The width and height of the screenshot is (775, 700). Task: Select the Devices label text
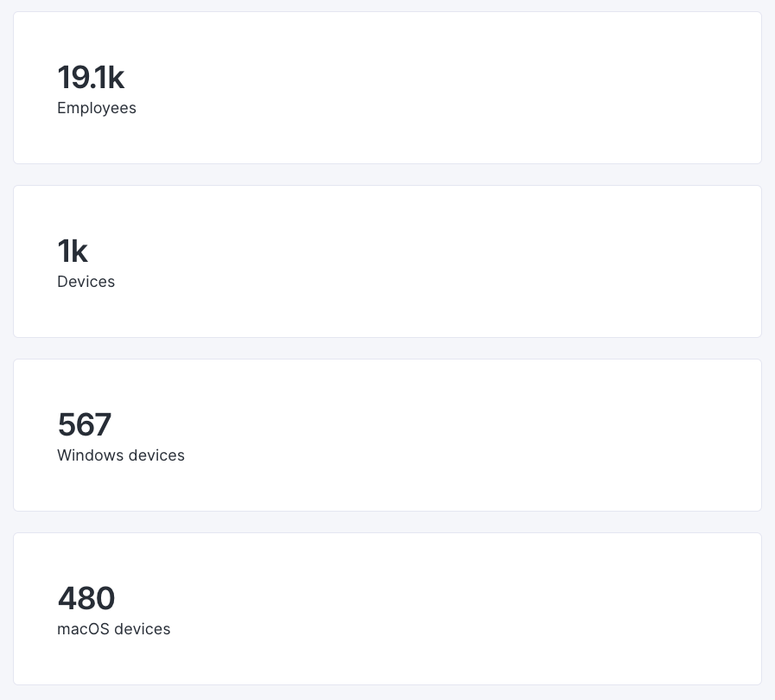coord(86,282)
